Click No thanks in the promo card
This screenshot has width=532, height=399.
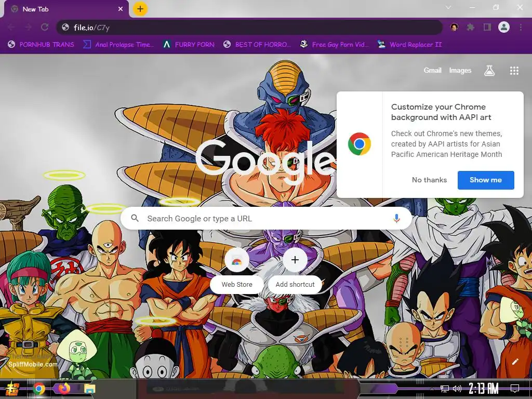tap(429, 180)
